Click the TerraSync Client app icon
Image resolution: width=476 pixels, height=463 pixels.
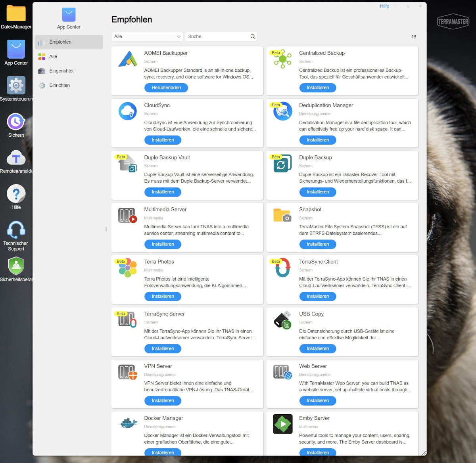click(283, 268)
